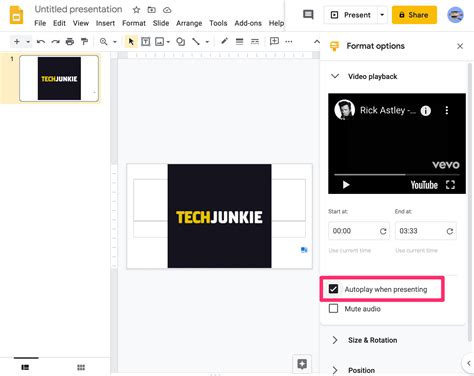
Task: Insert an image from toolbar
Action: pos(160,42)
